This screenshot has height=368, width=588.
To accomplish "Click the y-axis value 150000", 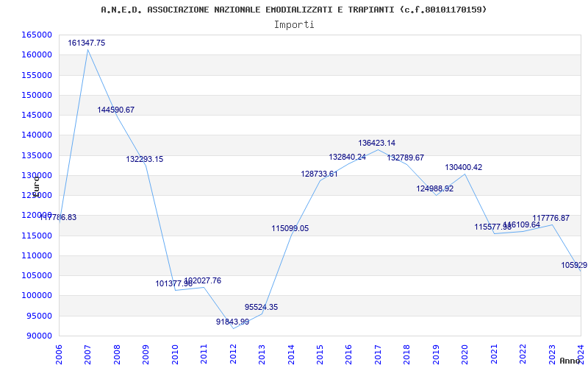I will pyautogui.click(x=36, y=95).
